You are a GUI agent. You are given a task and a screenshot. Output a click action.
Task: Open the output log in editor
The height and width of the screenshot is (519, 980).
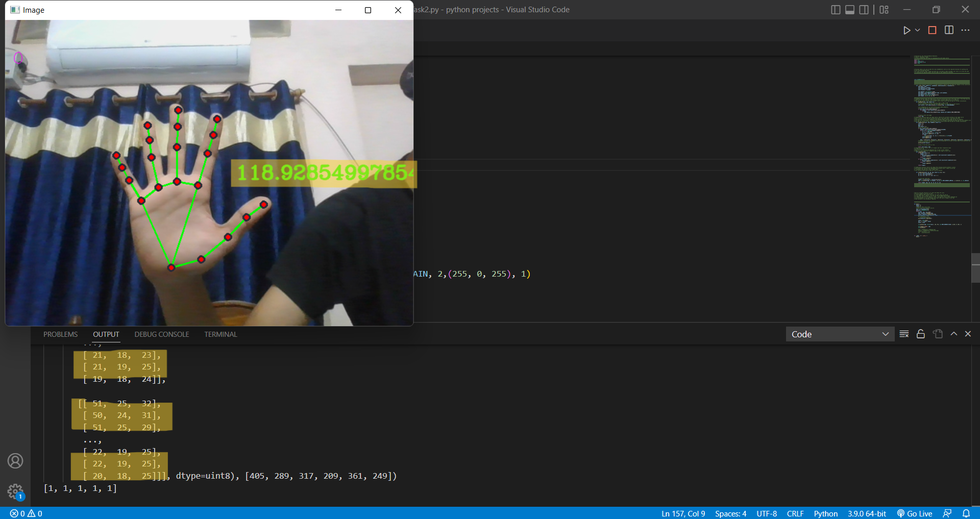[938, 334]
